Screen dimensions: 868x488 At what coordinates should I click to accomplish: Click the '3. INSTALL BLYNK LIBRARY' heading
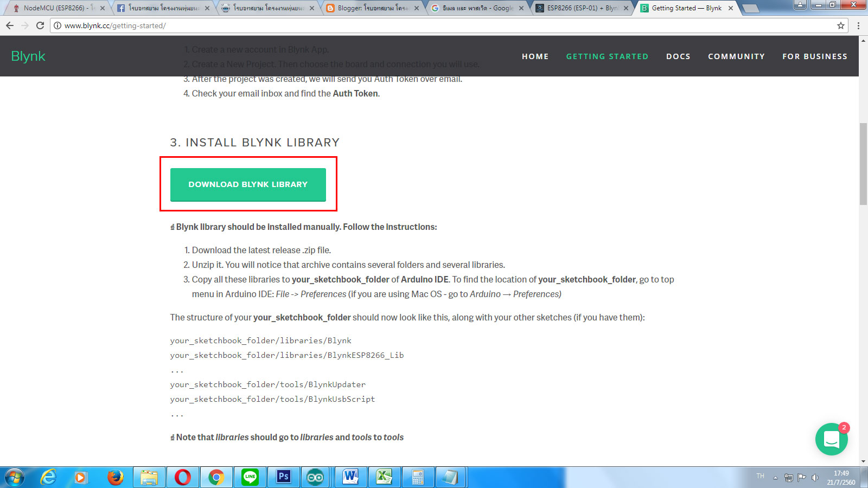click(255, 143)
